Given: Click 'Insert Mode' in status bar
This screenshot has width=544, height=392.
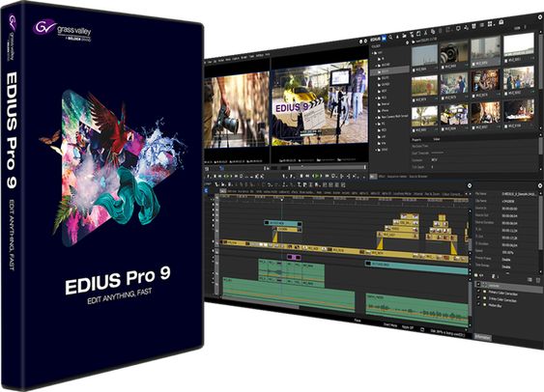Looking at the screenshot, I should (x=390, y=325).
